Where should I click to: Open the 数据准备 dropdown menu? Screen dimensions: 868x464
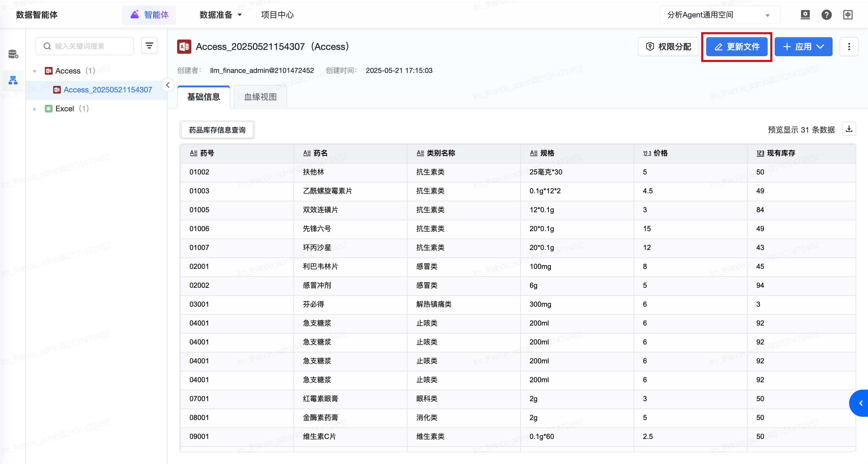[x=221, y=15]
